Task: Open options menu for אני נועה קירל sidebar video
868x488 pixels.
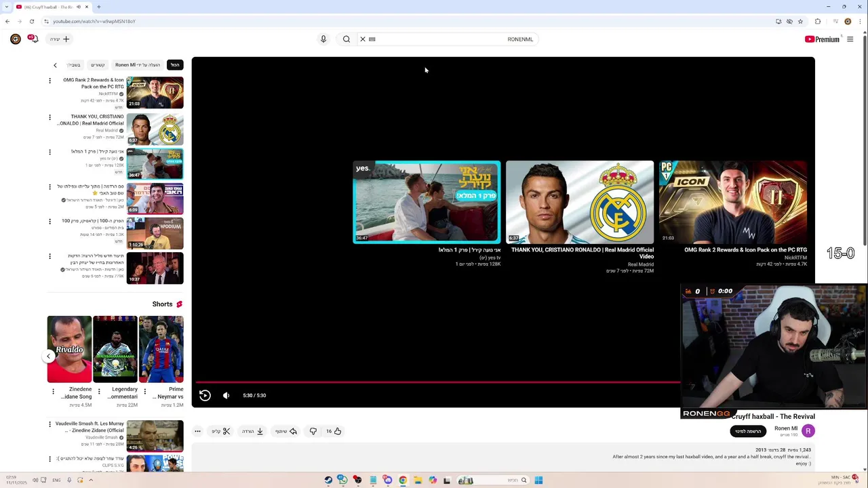Action: (50, 152)
